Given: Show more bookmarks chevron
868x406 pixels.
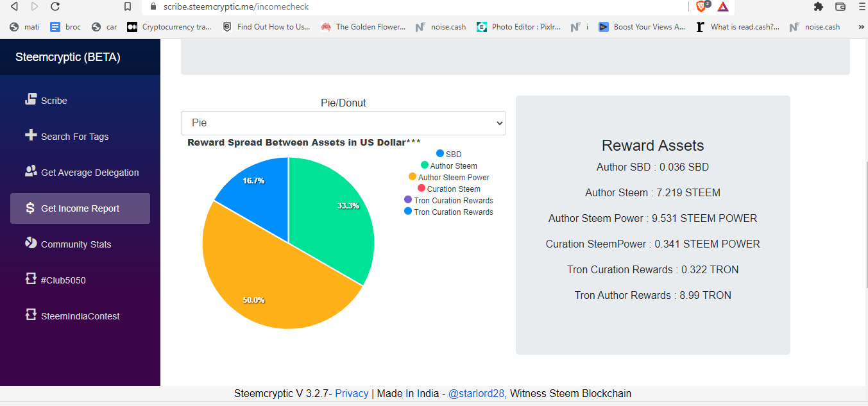Looking at the screenshot, I should (x=862, y=27).
